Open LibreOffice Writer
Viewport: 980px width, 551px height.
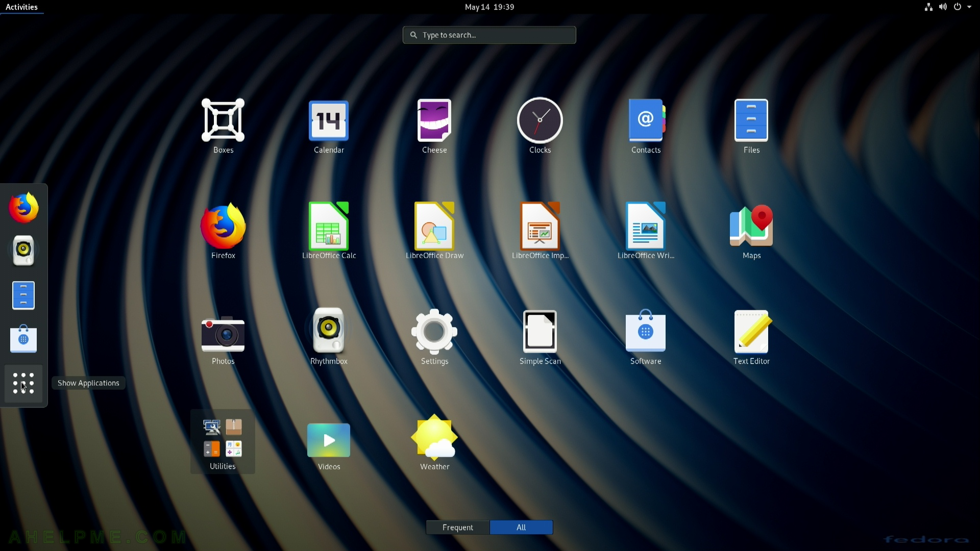(646, 231)
